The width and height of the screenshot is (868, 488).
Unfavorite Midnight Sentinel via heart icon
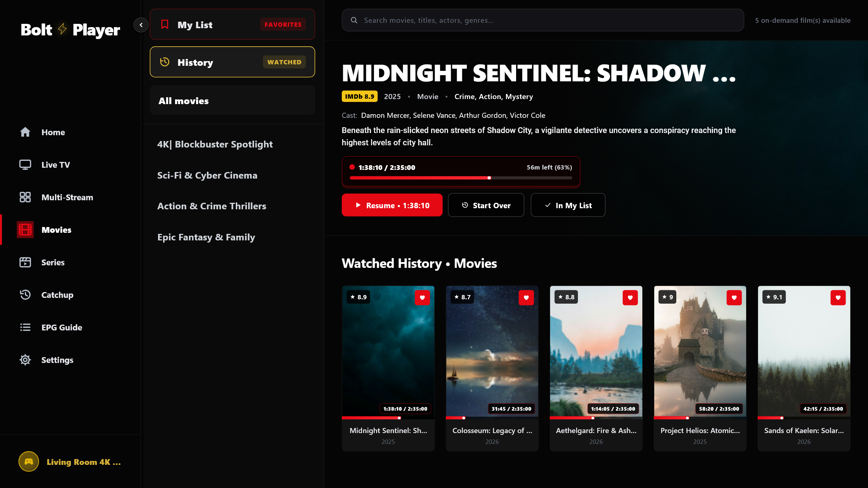[x=422, y=297]
